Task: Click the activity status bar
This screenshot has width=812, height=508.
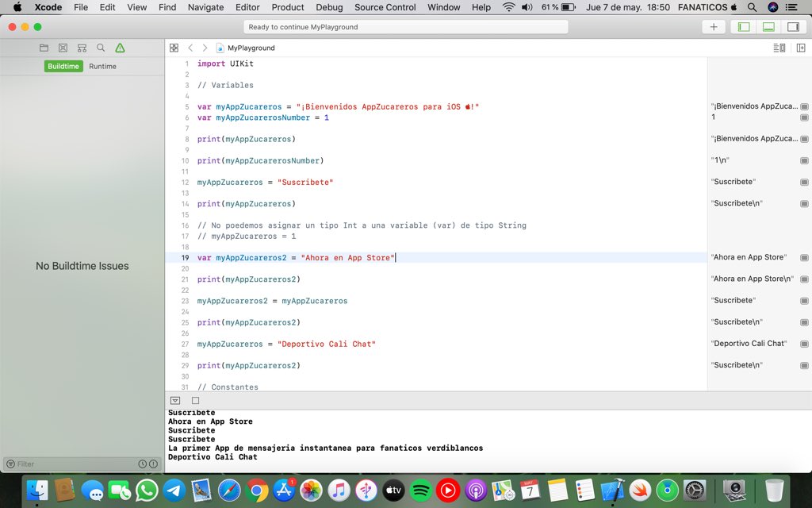Action: pyautogui.click(x=405, y=27)
